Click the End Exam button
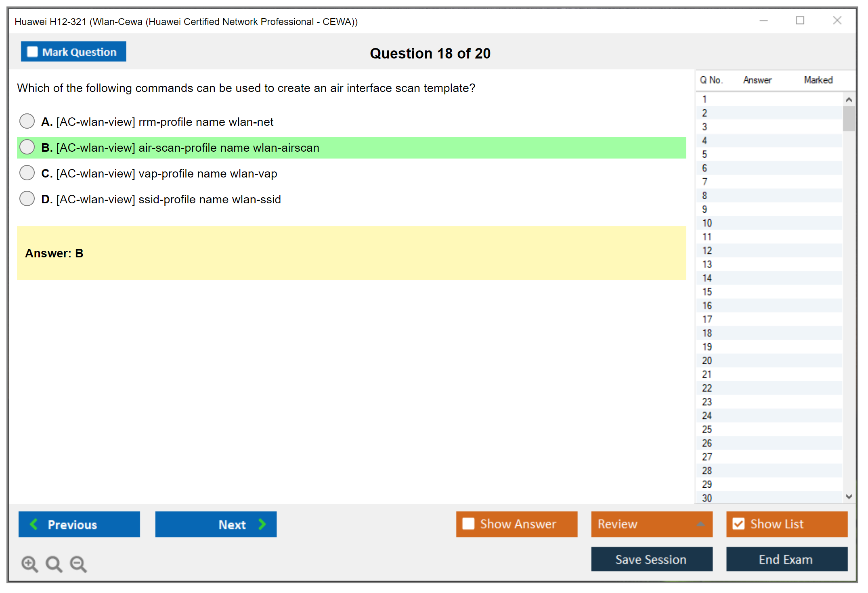This screenshot has width=868, height=593. point(786,559)
